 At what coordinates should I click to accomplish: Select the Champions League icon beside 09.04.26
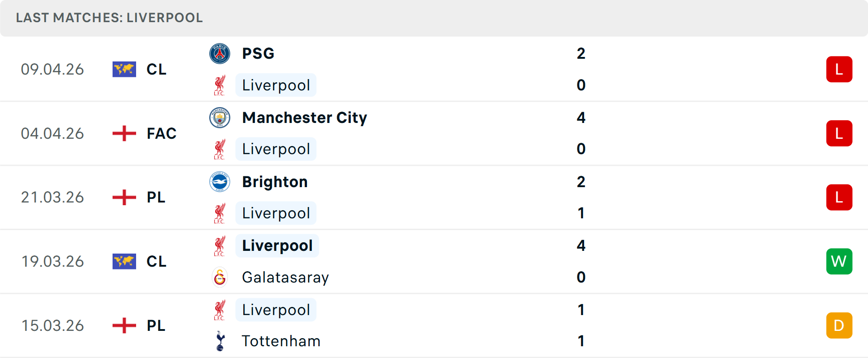tap(124, 69)
